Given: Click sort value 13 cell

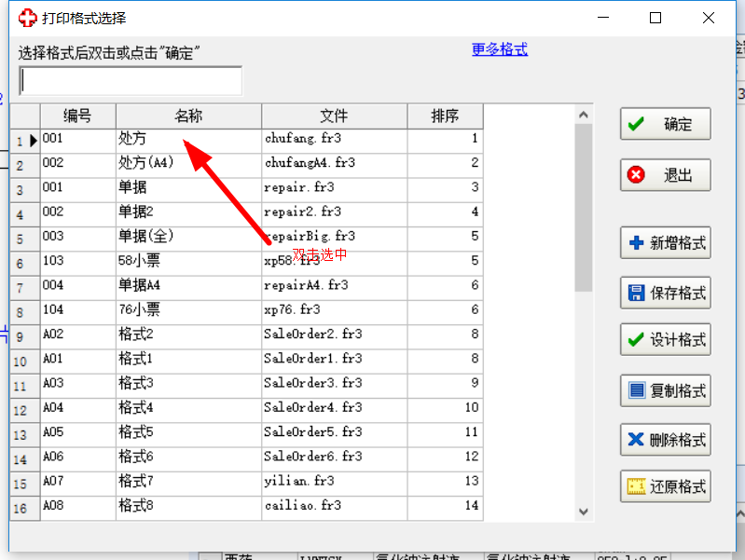Looking at the screenshot, I should (x=445, y=484).
